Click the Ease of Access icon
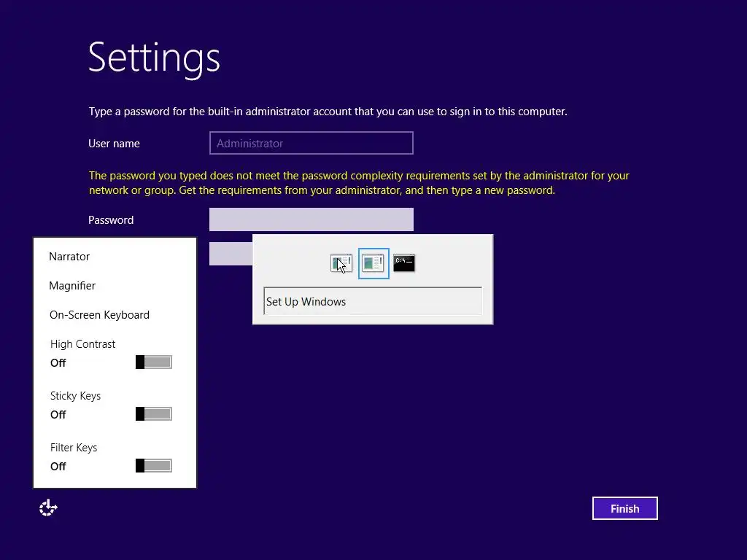The image size is (747, 560). 48,508
